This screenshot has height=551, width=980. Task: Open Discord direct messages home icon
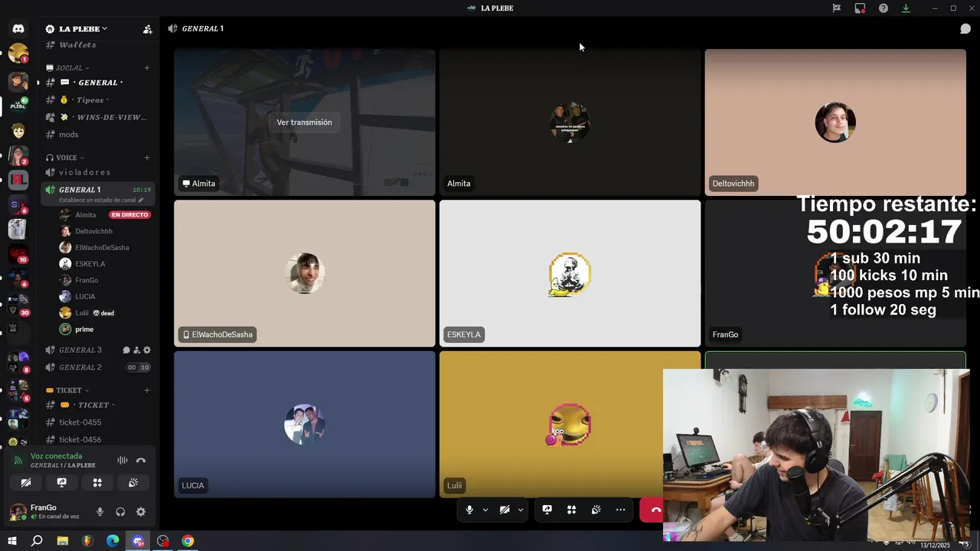(18, 28)
